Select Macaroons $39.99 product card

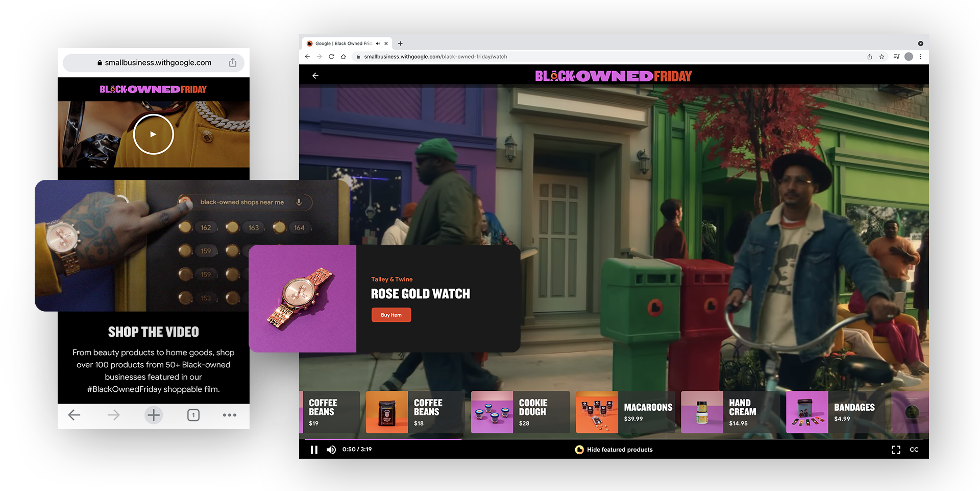coord(626,412)
